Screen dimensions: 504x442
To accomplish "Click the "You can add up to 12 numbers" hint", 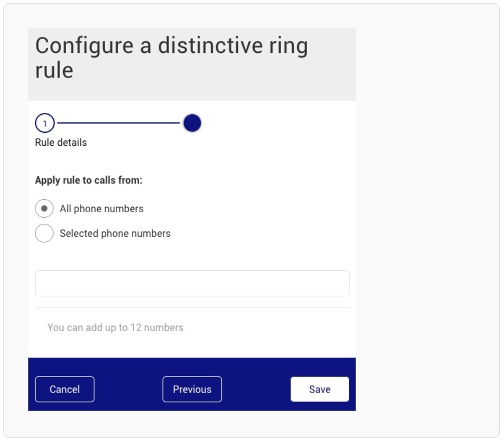I will click(x=115, y=328).
